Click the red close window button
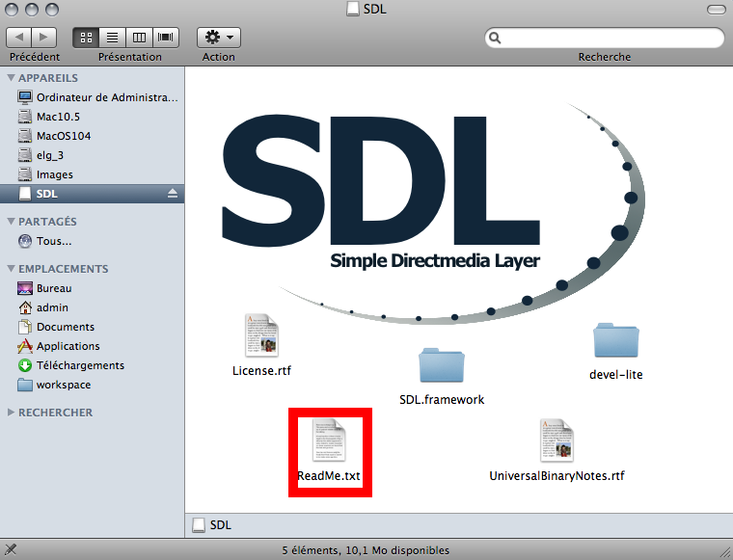733x560 pixels. (x=12, y=10)
